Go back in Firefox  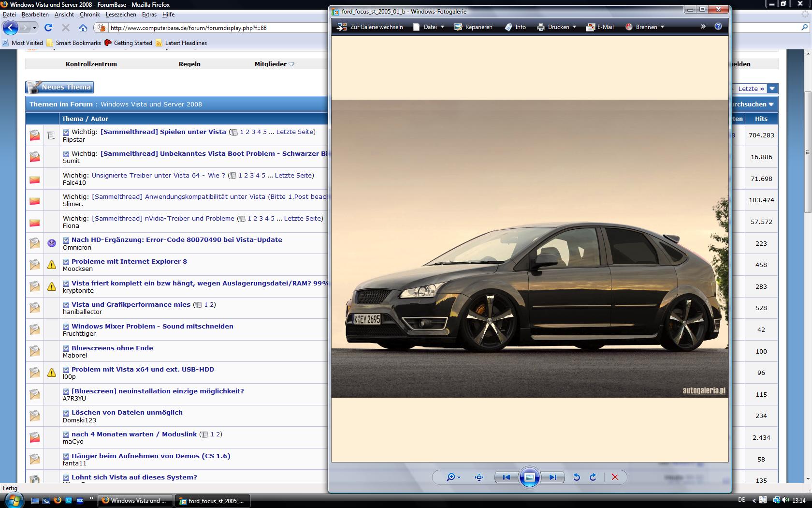[x=11, y=28]
